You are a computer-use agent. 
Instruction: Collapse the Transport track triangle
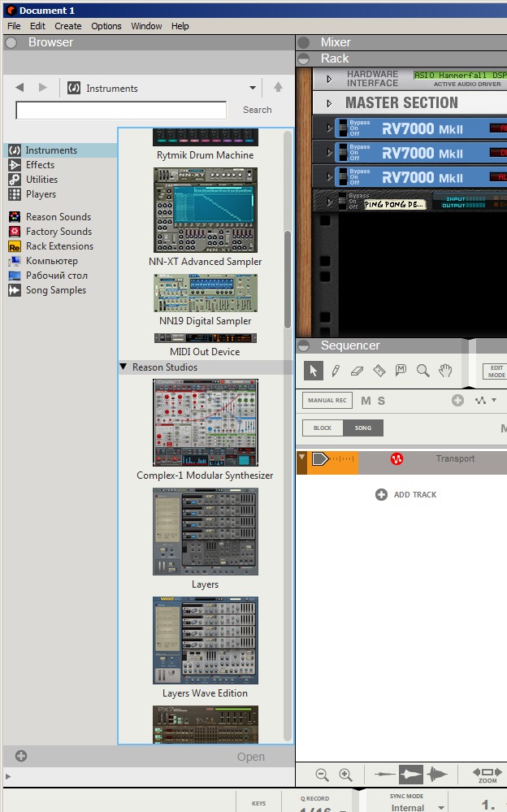(x=301, y=457)
